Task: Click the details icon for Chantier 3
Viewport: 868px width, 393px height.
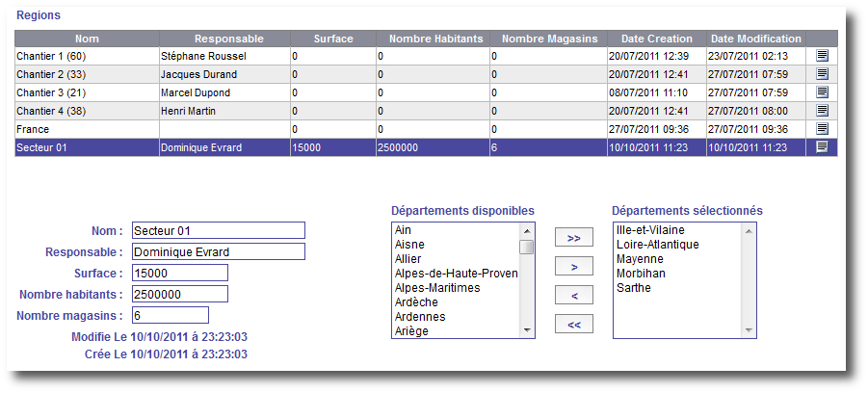Action: 822,92
